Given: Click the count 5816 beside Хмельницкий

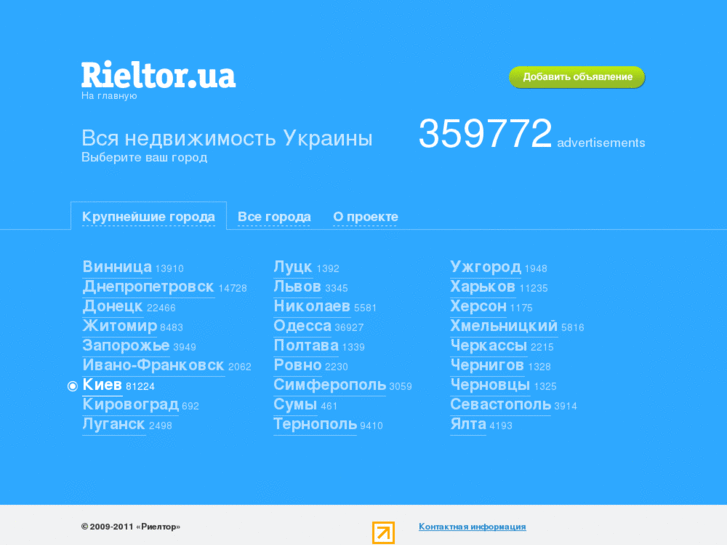Looking at the screenshot, I should point(572,327).
